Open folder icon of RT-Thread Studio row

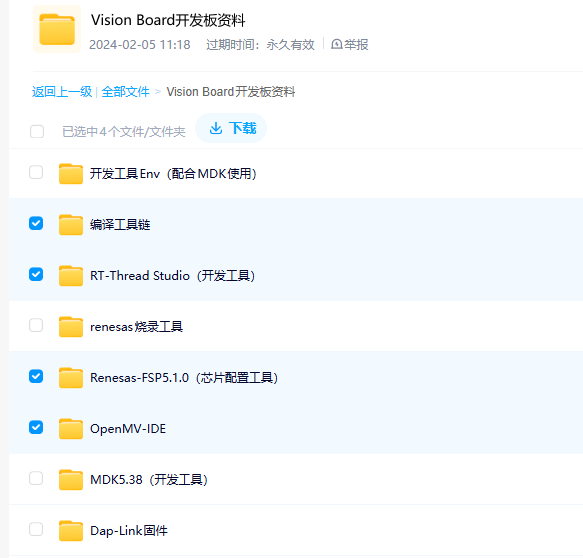pos(71,275)
